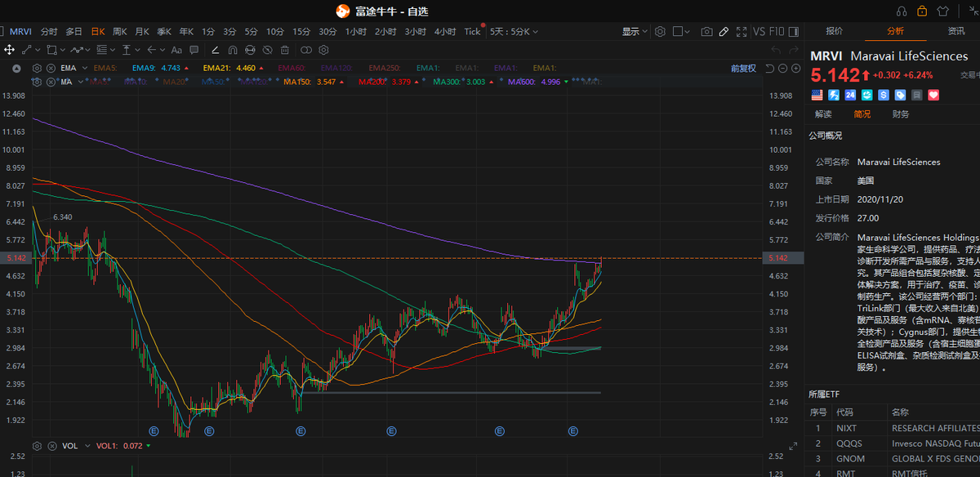980x477 pixels.
Task: Open the 5天:5分K period dropdown
Action: pyautogui.click(x=512, y=32)
